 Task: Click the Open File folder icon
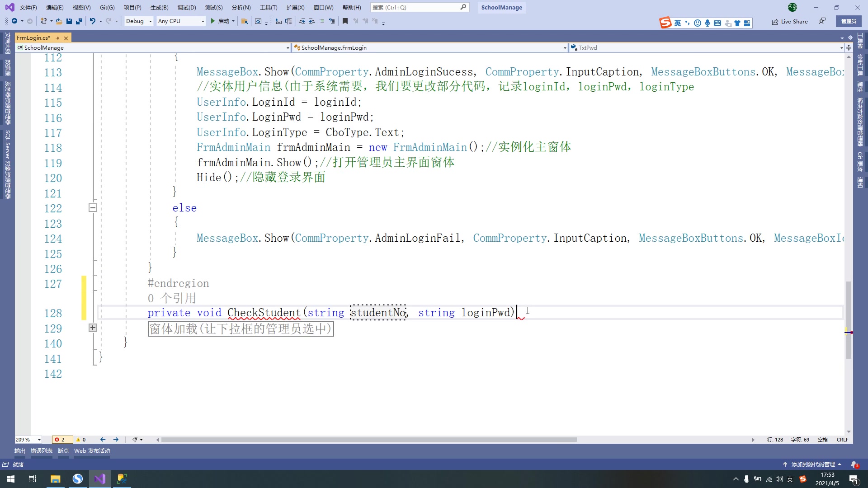click(x=59, y=21)
